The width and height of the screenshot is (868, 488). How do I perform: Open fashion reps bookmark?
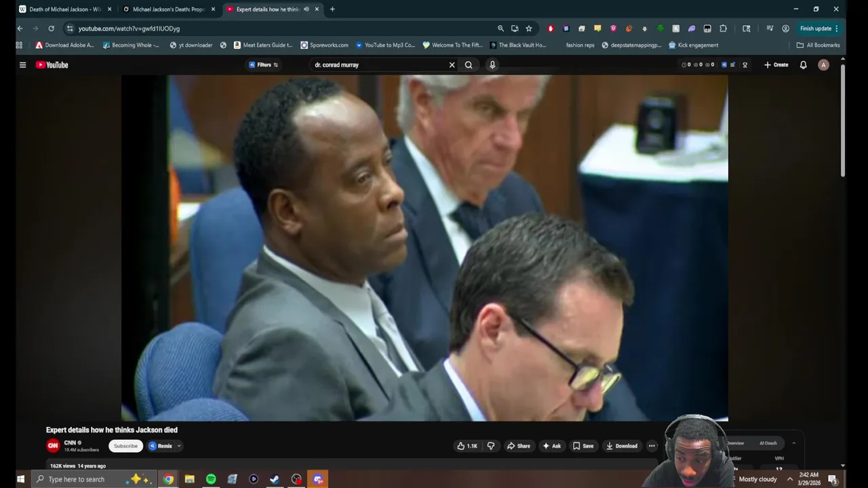coord(580,45)
